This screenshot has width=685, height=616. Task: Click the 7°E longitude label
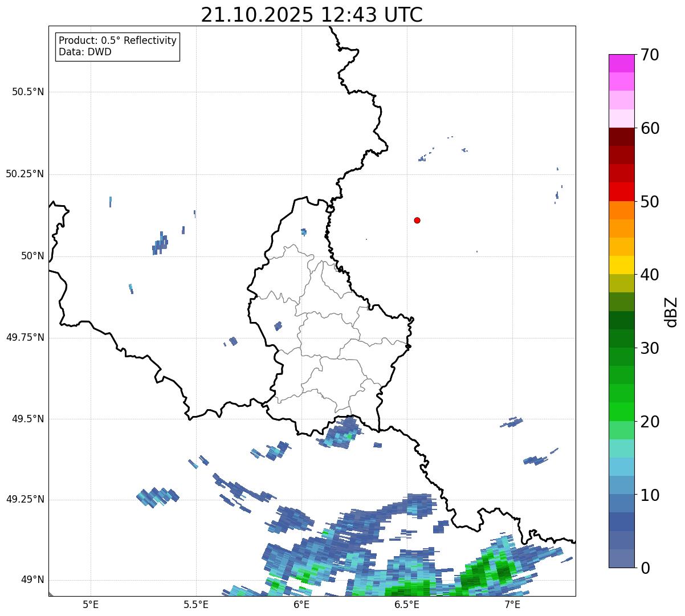513,604
